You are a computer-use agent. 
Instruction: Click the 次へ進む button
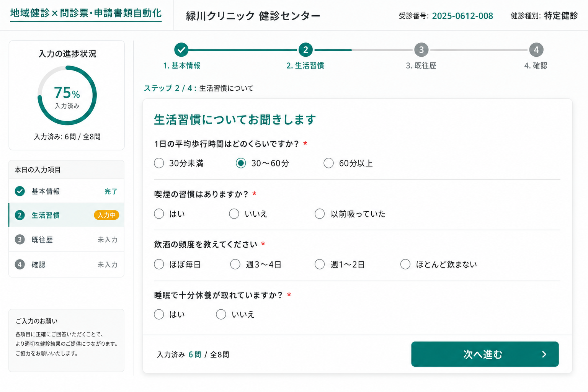pos(485,354)
